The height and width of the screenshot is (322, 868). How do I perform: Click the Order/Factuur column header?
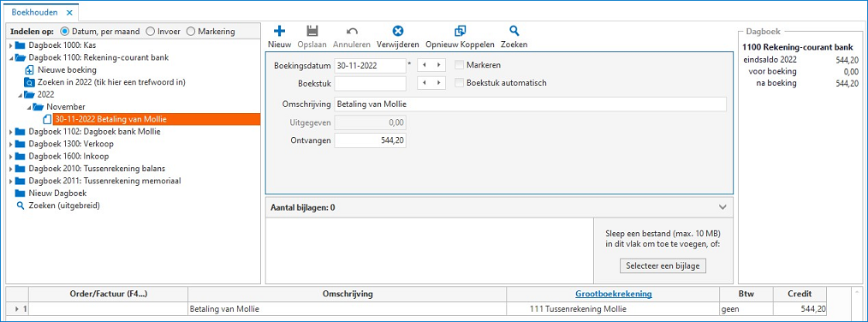[109, 294]
